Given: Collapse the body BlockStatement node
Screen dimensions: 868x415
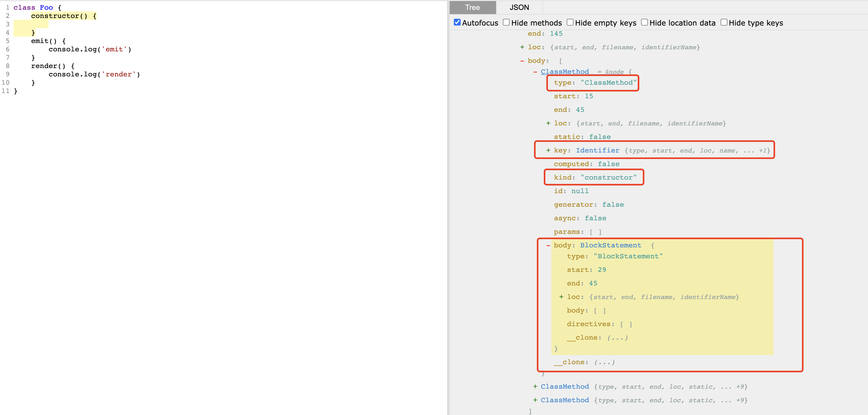Looking at the screenshot, I should [548, 245].
